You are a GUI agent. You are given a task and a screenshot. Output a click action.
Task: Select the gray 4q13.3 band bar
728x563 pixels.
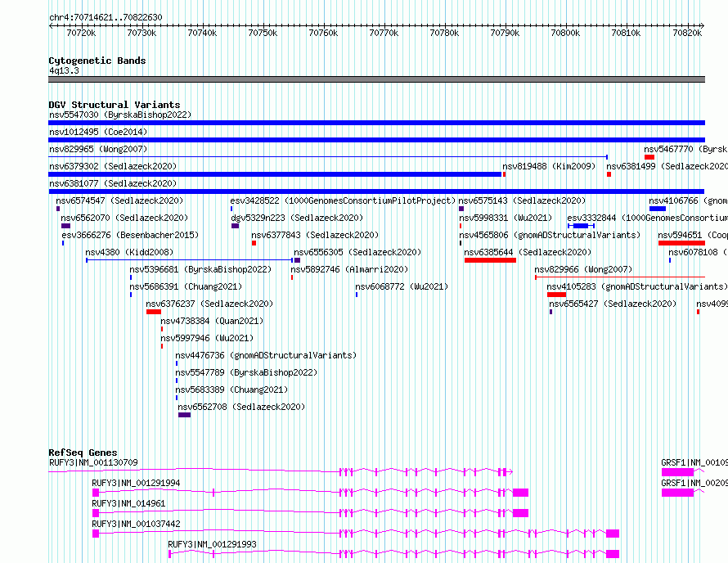click(x=376, y=79)
